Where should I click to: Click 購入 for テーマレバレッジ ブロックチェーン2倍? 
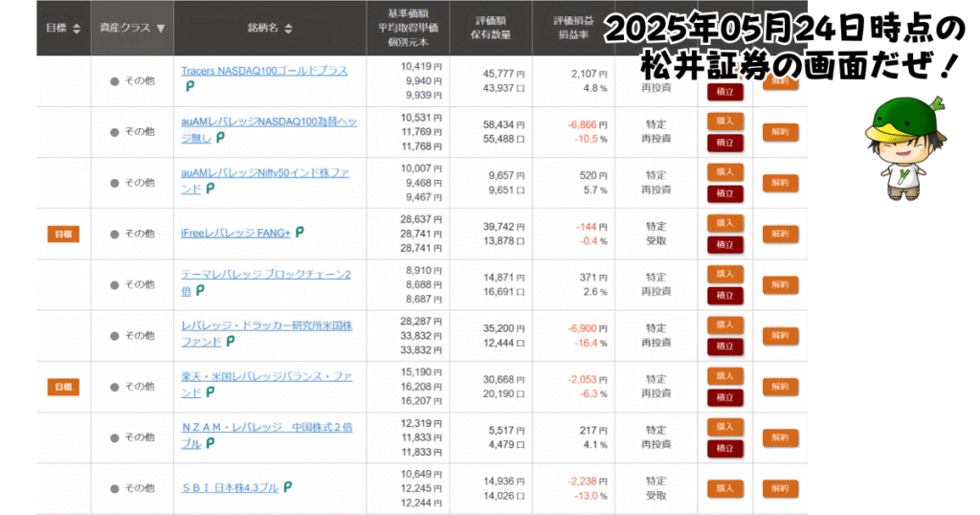point(725,274)
